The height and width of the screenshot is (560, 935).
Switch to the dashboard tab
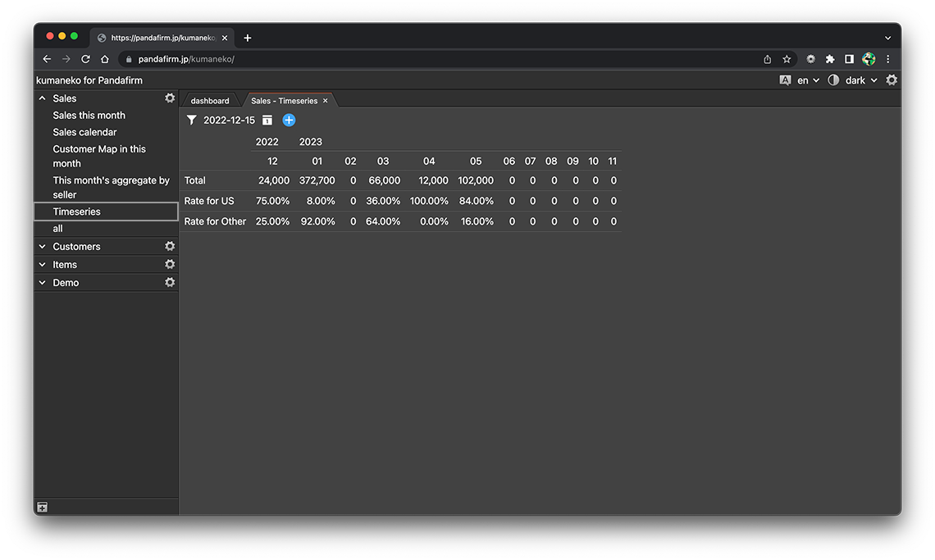pyautogui.click(x=210, y=101)
